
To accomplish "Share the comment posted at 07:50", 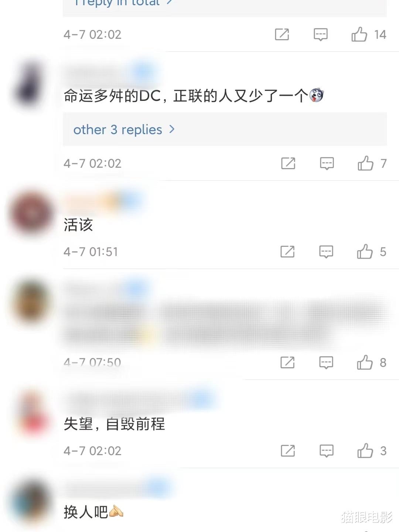I will click(x=287, y=362).
